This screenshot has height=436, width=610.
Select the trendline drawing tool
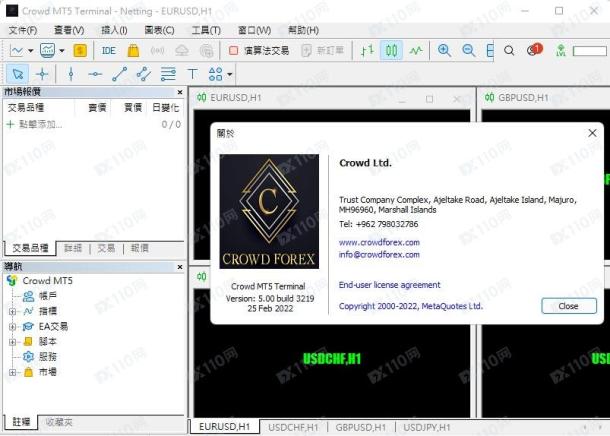(x=119, y=74)
